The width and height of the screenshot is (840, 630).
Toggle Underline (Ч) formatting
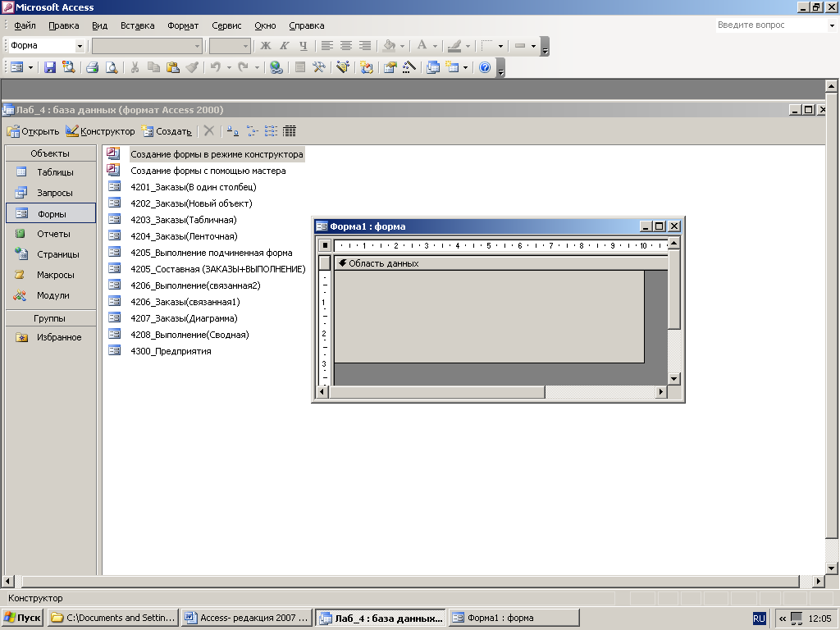[x=304, y=46]
